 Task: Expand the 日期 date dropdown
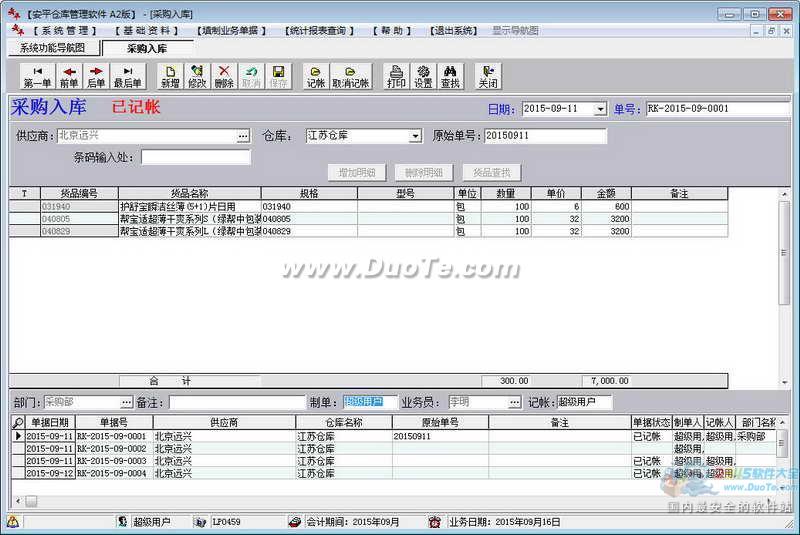click(600, 109)
